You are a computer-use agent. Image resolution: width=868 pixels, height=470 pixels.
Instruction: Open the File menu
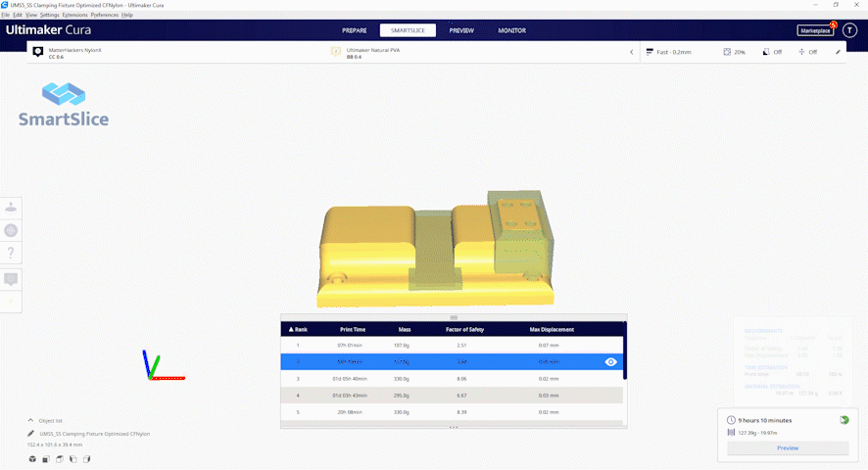tap(6, 15)
